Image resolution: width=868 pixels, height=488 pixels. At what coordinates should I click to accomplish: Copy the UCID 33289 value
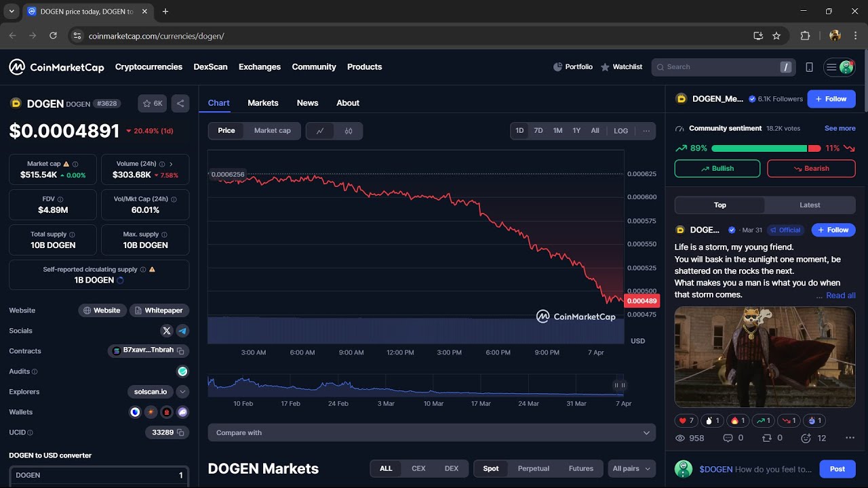180,432
